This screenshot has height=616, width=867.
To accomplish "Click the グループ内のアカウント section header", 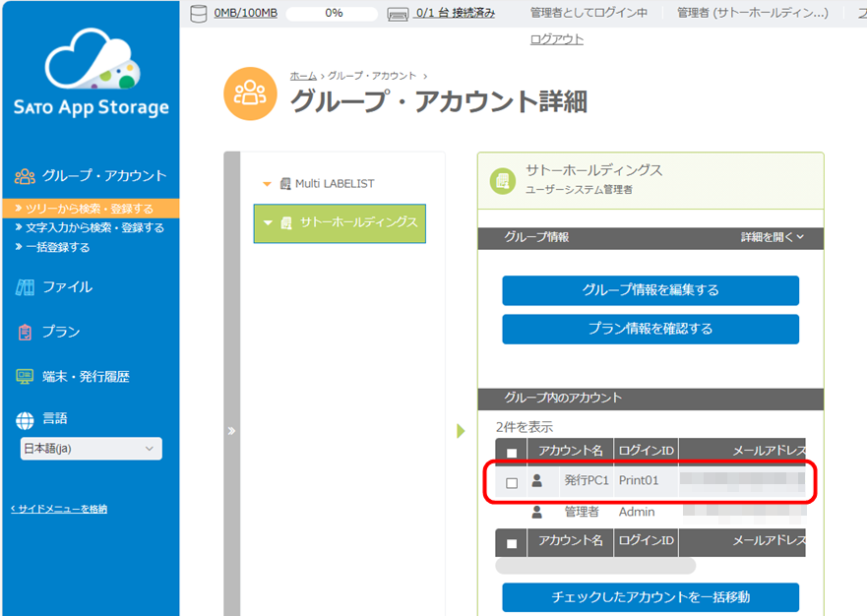I will 650,399.
